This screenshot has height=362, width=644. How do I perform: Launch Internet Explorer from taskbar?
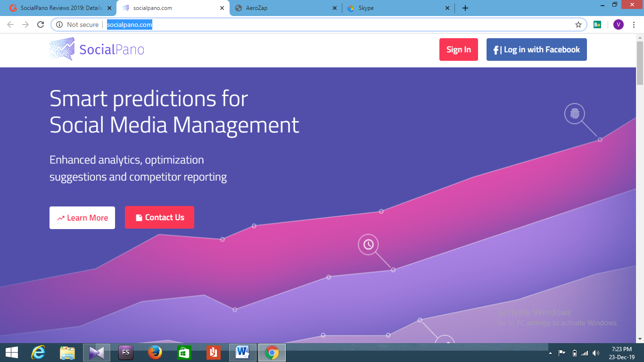[x=38, y=353]
